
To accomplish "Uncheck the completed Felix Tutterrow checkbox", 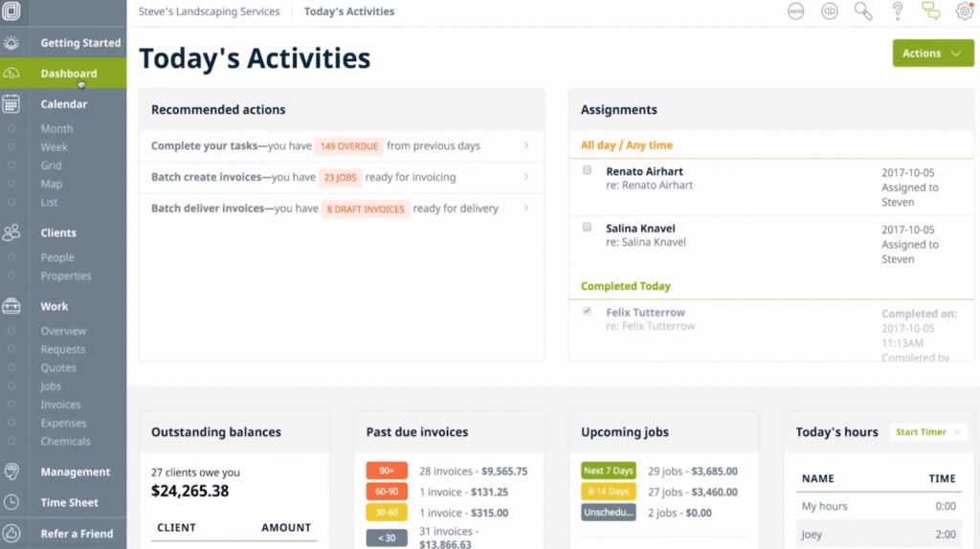I will pyautogui.click(x=588, y=312).
